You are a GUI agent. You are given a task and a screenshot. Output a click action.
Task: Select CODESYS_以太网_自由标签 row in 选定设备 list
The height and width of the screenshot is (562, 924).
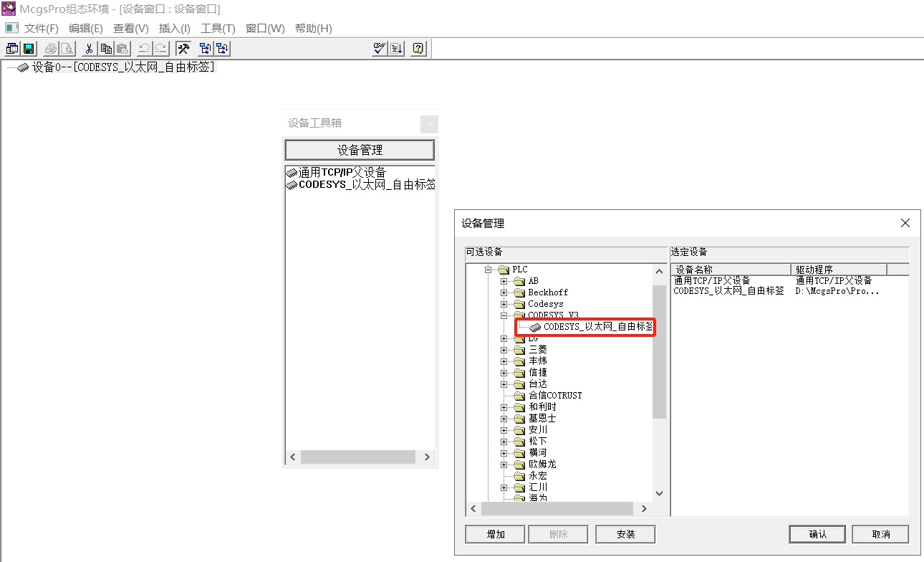click(x=728, y=291)
